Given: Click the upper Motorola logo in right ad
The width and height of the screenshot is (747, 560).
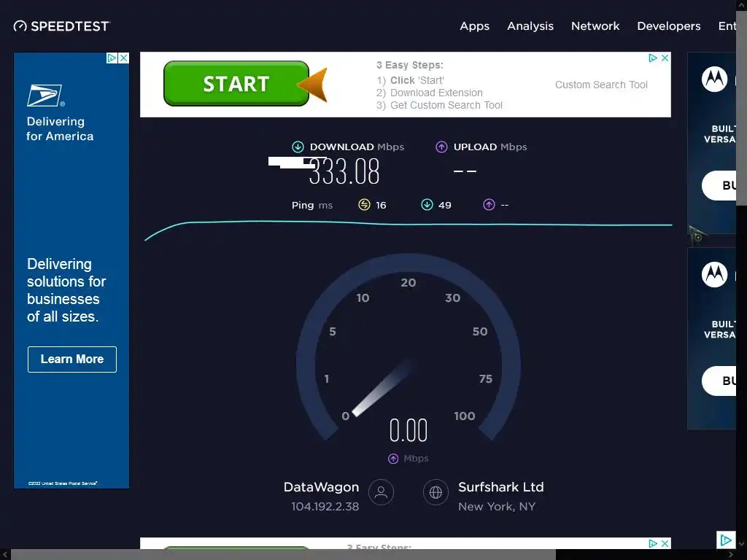Looking at the screenshot, I should (x=714, y=79).
